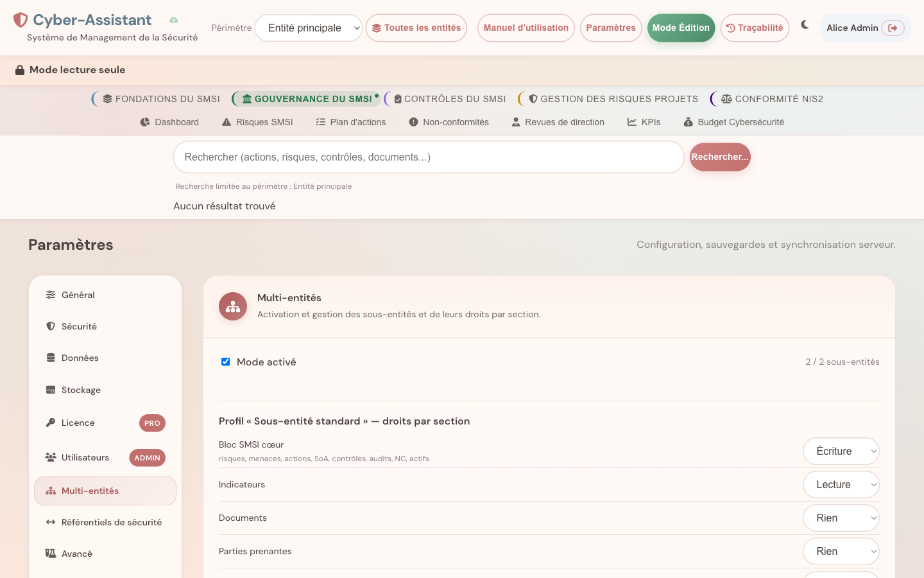
Task: Open the Bloc SMSI cœur rights dropdown
Action: 841,451
